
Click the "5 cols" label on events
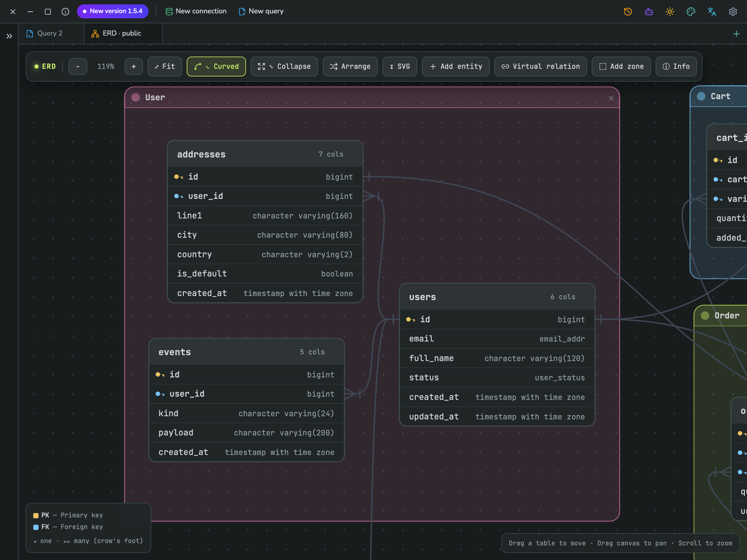[312, 352]
